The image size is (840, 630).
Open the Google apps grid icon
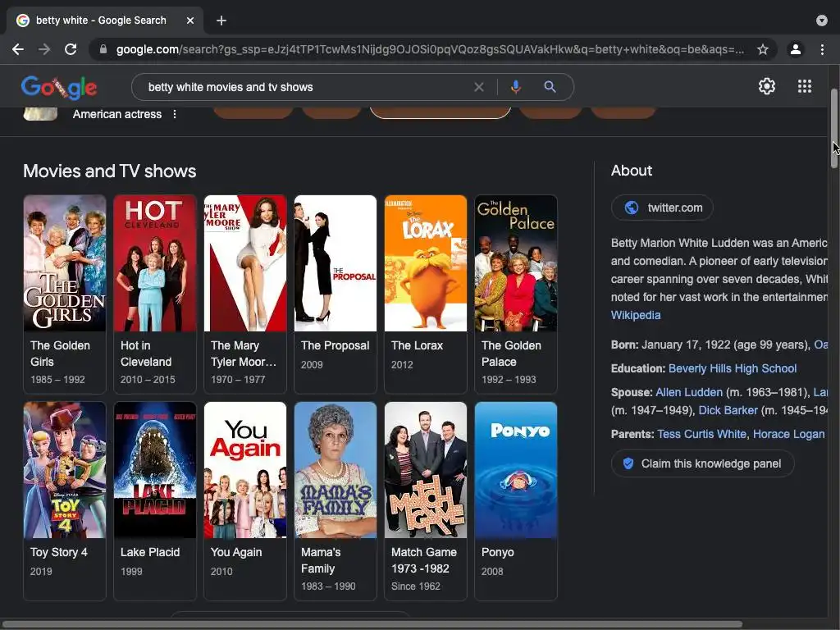(805, 86)
